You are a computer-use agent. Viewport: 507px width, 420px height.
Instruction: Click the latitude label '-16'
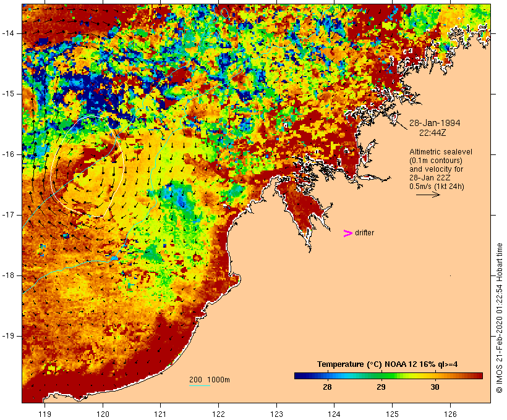[8, 154]
